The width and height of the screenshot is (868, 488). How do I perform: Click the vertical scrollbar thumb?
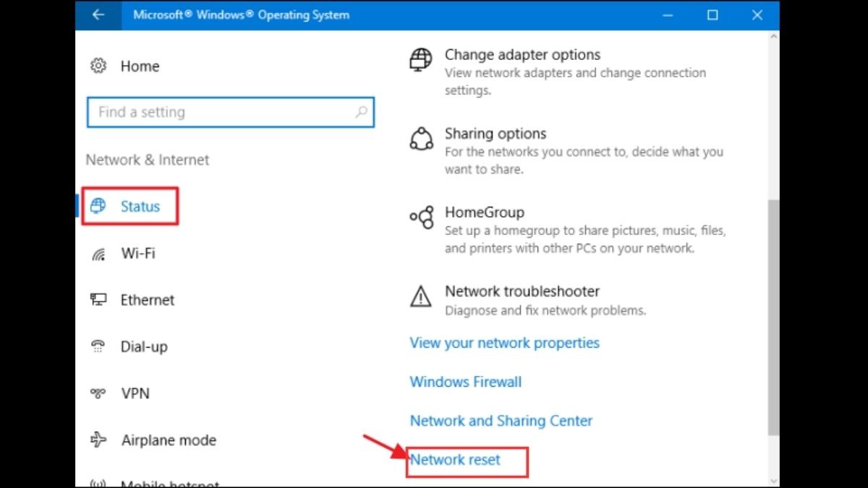click(x=773, y=318)
